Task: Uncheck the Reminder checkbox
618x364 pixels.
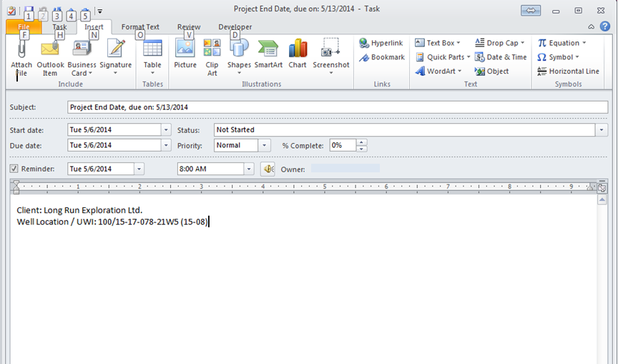Action: coord(14,169)
